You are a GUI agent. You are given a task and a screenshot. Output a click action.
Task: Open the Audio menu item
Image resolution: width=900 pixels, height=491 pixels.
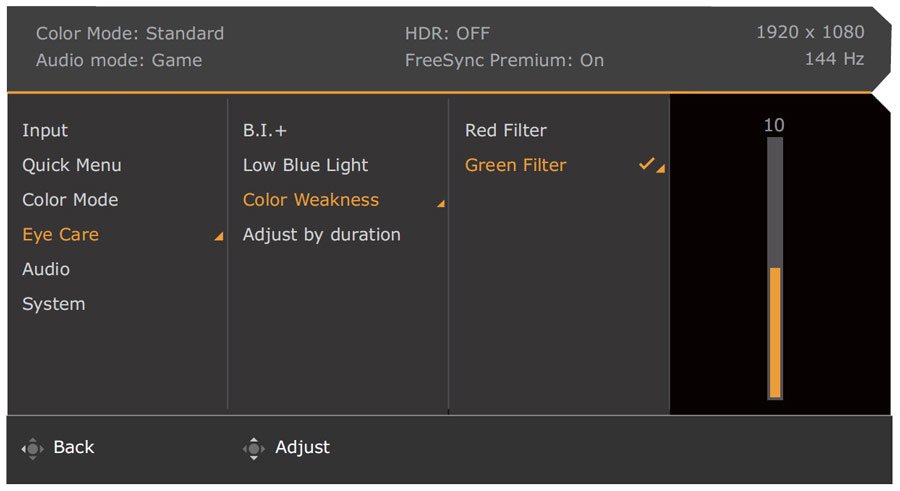pos(46,269)
